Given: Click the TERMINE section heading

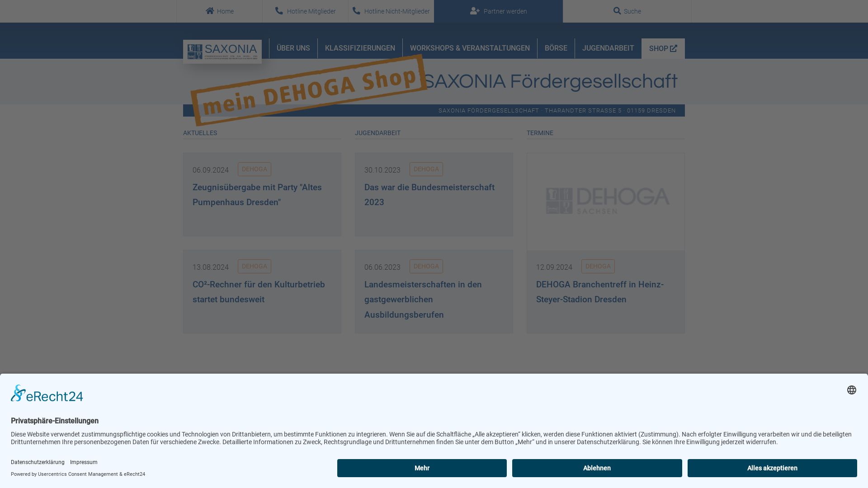Looking at the screenshot, I should click(x=540, y=133).
